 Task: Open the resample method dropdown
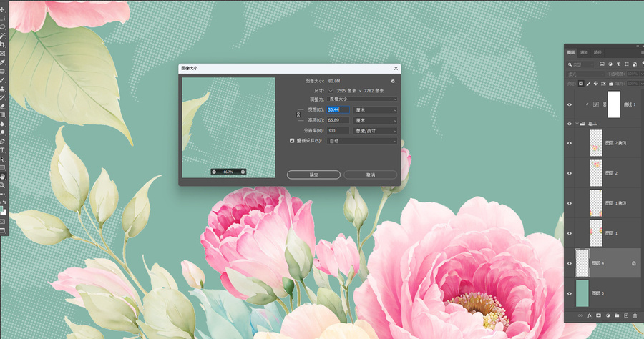pos(362,141)
